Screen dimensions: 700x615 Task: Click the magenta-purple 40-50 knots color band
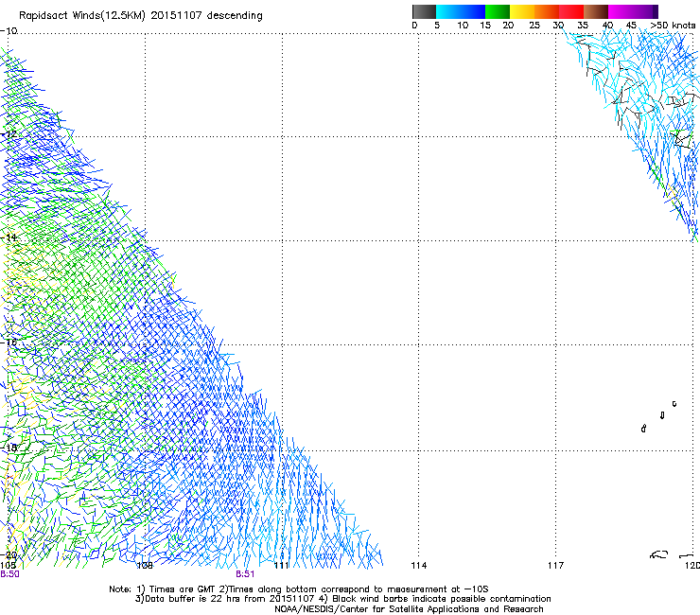point(633,11)
